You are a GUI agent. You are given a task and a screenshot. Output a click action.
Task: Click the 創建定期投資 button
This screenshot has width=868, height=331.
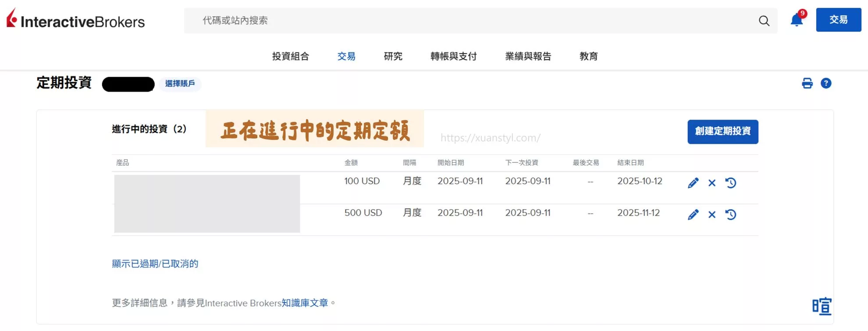pos(723,132)
